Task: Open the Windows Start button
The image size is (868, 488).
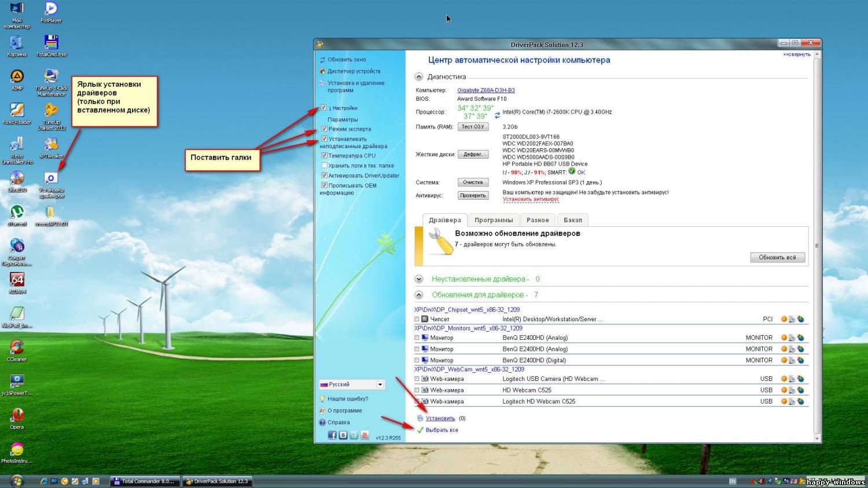Action: (x=17, y=481)
